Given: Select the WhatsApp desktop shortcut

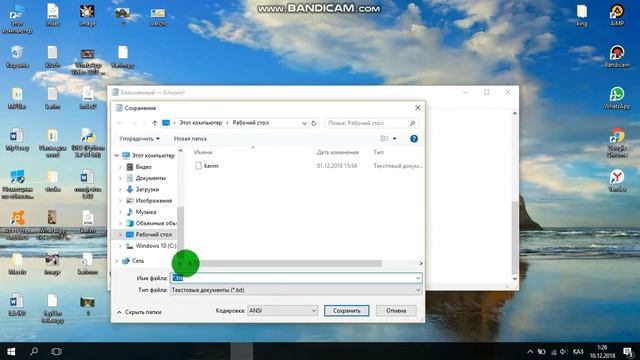Looking at the screenshot, I should click(x=617, y=98).
